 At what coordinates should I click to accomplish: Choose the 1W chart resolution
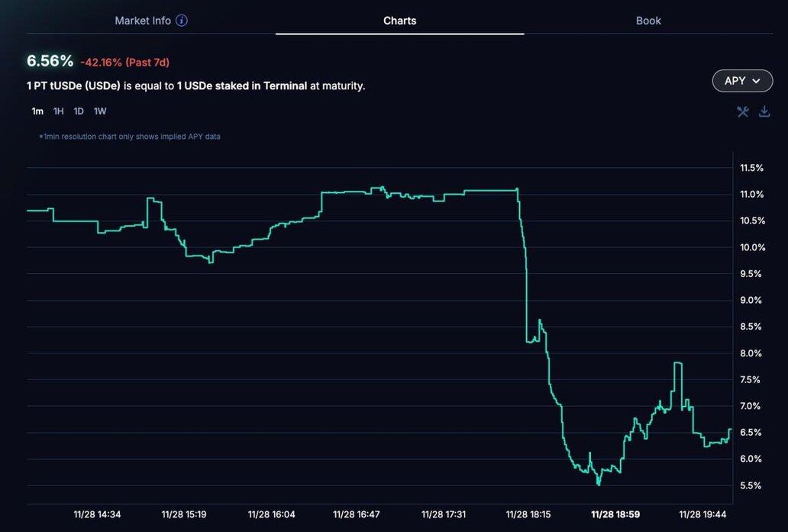(x=100, y=111)
